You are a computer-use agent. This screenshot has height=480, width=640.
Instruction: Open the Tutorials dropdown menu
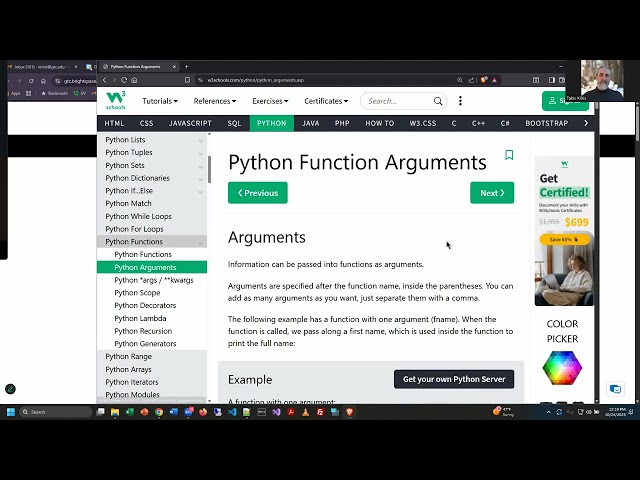pos(160,101)
